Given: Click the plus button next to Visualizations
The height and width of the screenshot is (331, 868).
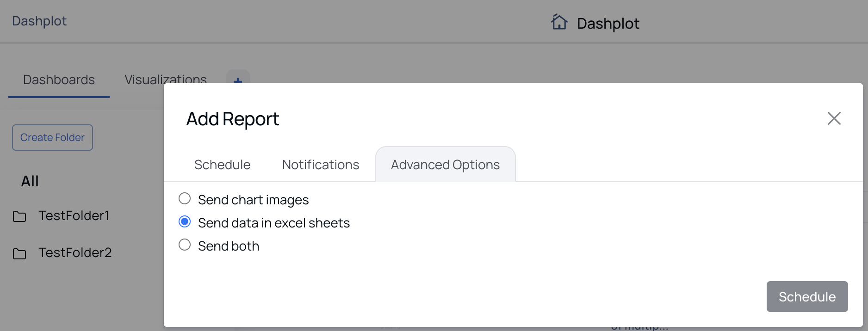Looking at the screenshot, I should (238, 78).
